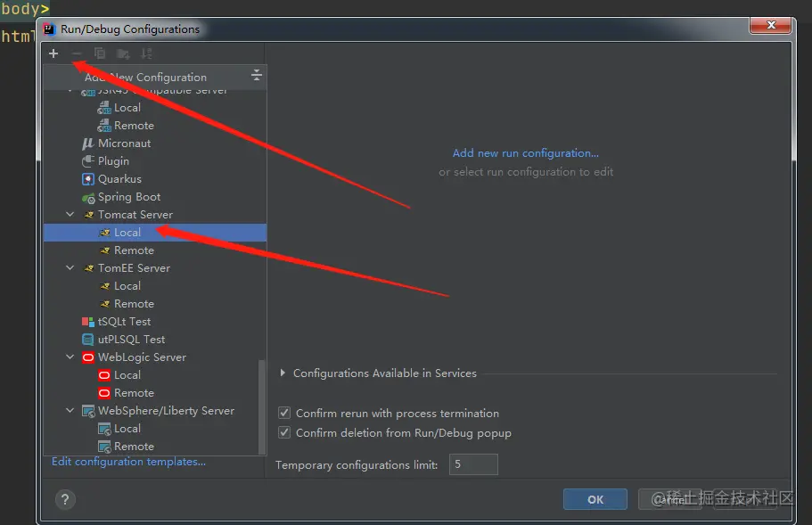
Task: Select Local under Tomcat Server
Action: coord(155,233)
